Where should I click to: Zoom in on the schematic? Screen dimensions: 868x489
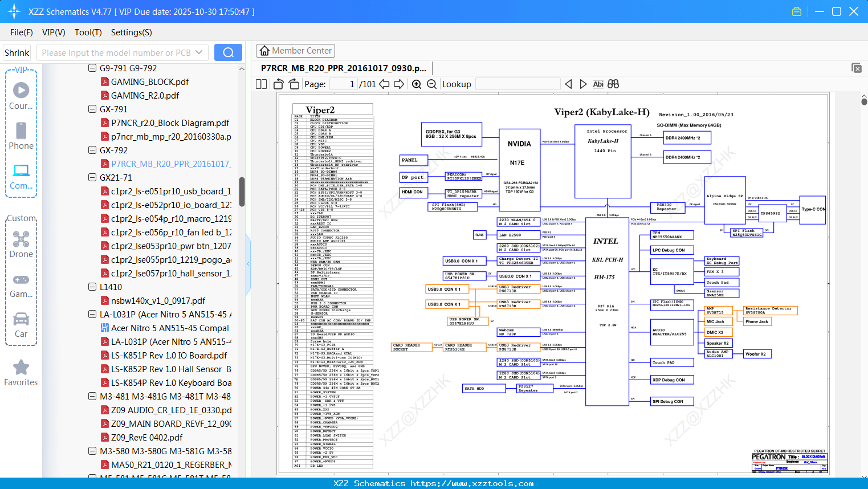pyautogui.click(x=417, y=84)
